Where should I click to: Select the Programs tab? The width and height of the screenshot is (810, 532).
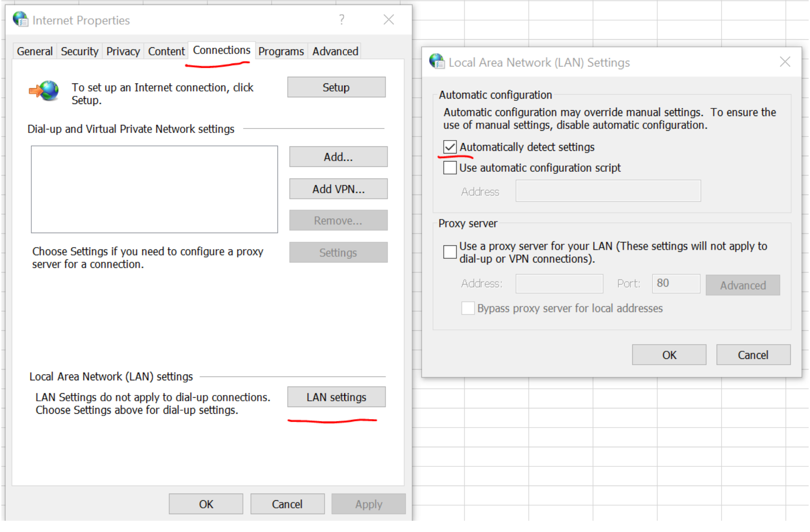[x=281, y=51]
